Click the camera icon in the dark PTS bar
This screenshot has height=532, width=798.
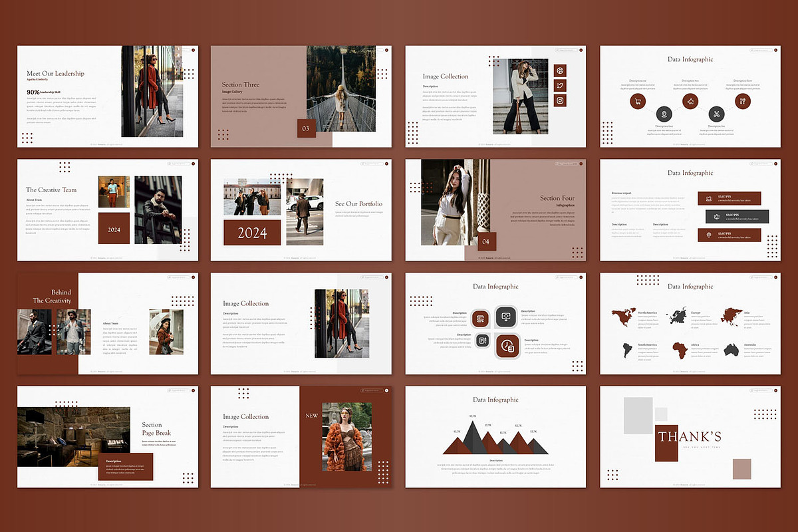coord(716,216)
